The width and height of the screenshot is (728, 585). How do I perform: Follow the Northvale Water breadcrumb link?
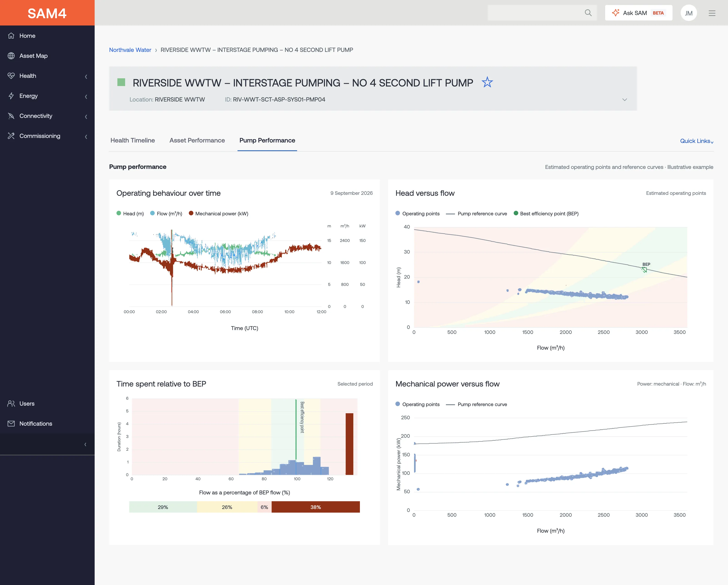click(x=130, y=50)
